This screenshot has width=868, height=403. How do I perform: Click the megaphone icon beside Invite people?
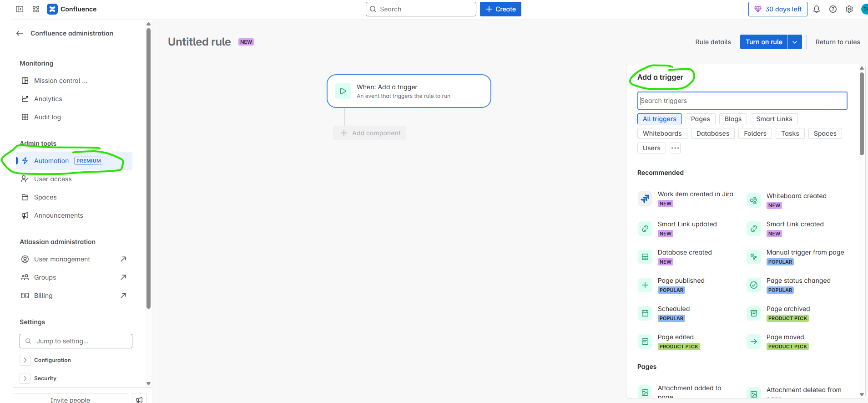[x=139, y=399]
